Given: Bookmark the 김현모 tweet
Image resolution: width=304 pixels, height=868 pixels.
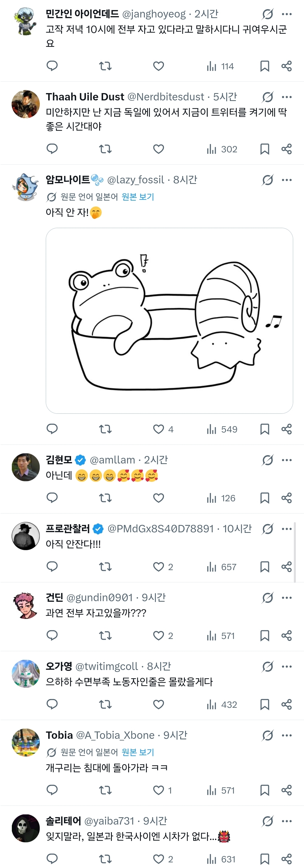Looking at the screenshot, I should (x=265, y=498).
